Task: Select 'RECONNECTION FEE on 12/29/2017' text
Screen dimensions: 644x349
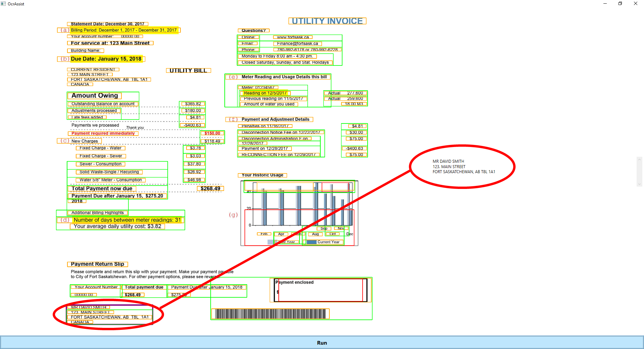Action: point(279,155)
